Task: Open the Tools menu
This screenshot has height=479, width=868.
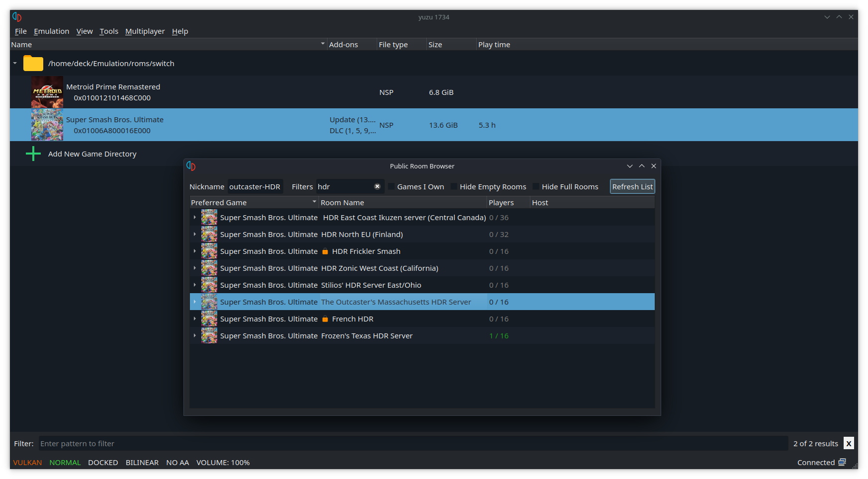Action: (109, 31)
